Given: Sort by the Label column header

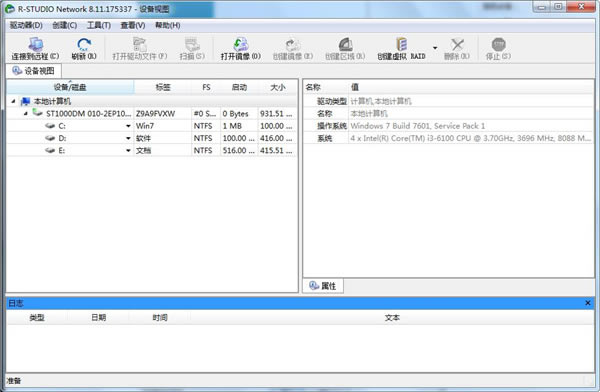Looking at the screenshot, I should 163,87.
